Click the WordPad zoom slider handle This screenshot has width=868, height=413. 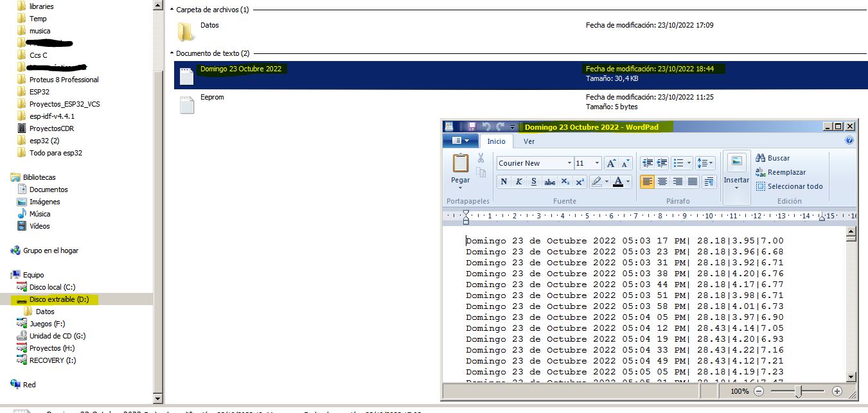(x=798, y=391)
